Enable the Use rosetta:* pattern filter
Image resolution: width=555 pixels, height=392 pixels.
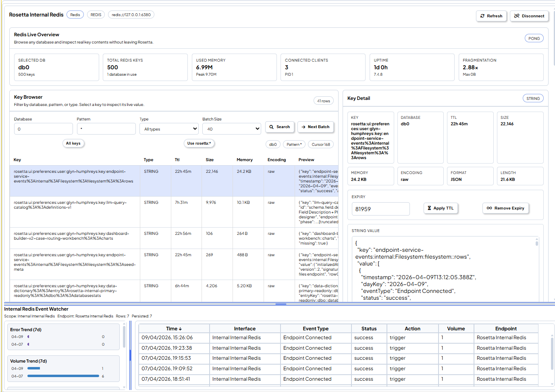[199, 143]
